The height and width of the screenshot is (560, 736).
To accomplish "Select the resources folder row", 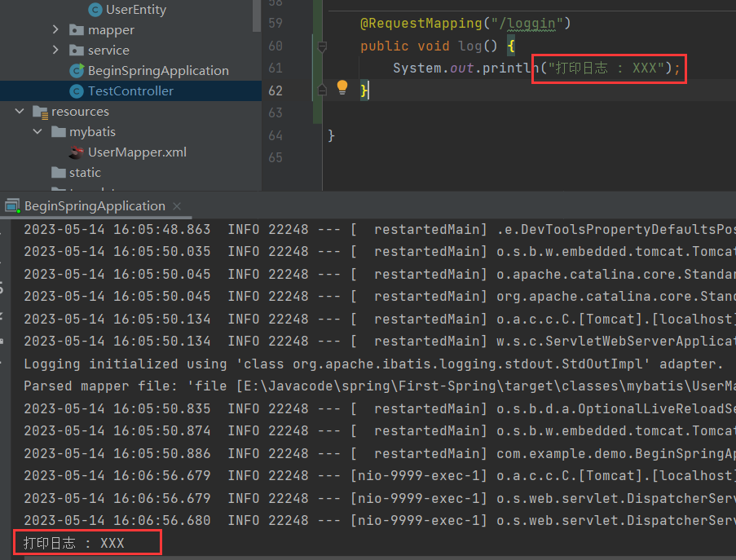I will coord(130,111).
